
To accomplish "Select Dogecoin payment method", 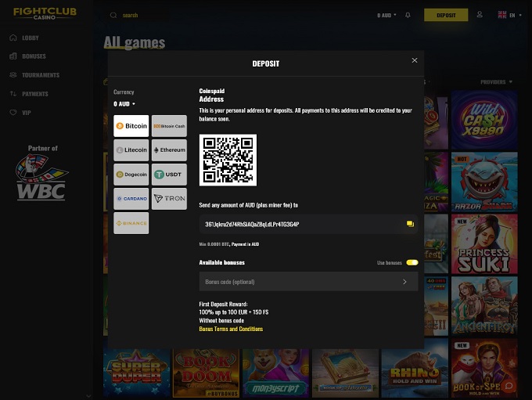I will coord(131,175).
